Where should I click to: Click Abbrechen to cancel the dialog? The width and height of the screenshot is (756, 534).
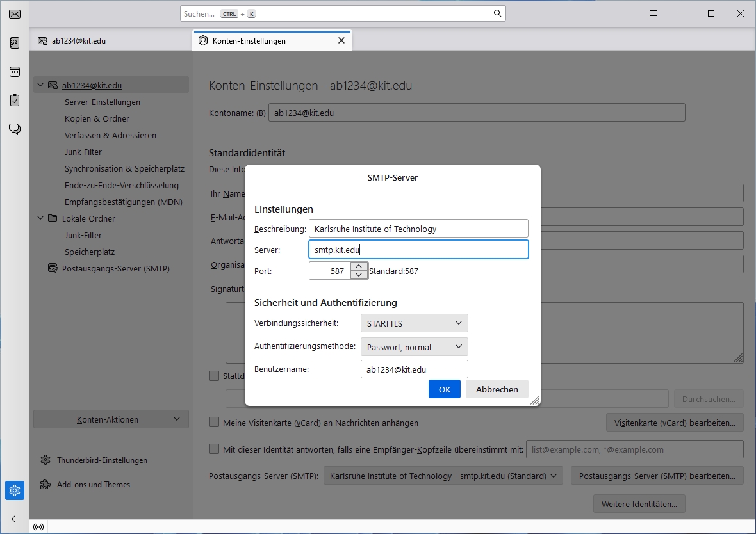point(497,389)
